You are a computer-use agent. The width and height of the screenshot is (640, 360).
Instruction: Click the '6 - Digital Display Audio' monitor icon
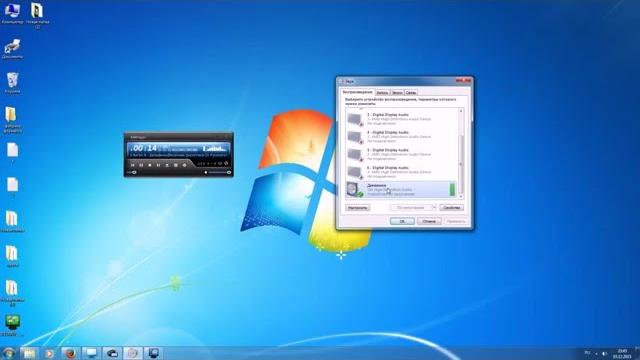(355, 172)
